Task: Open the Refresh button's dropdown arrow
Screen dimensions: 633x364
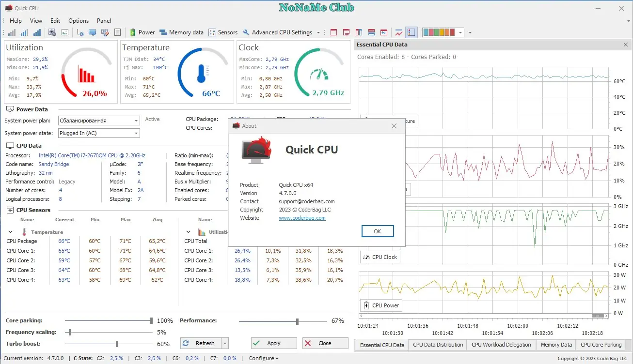Action: (224, 343)
